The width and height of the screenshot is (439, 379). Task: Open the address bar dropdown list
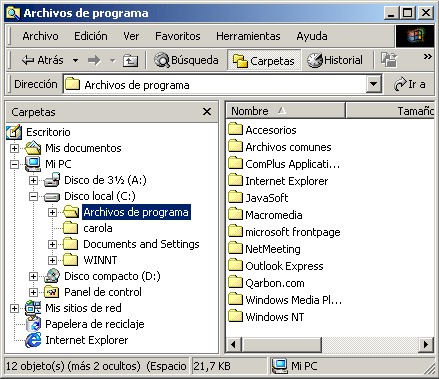(x=374, y=85)
